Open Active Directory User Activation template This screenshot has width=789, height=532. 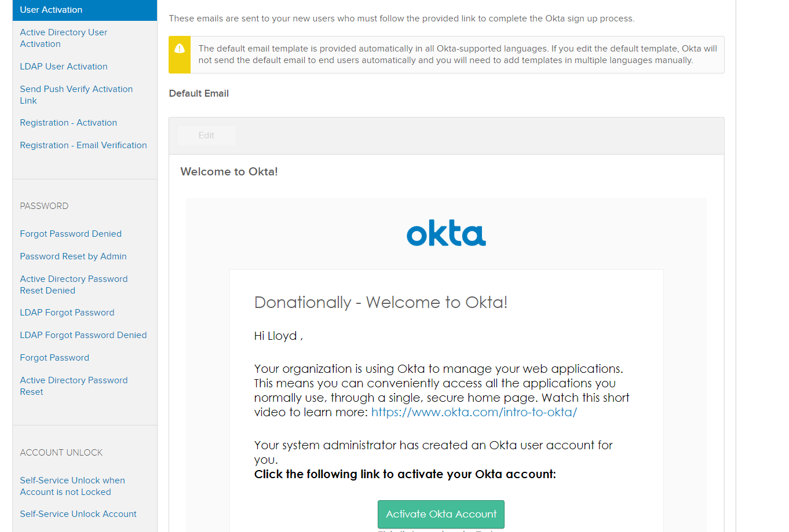point(64,38)
